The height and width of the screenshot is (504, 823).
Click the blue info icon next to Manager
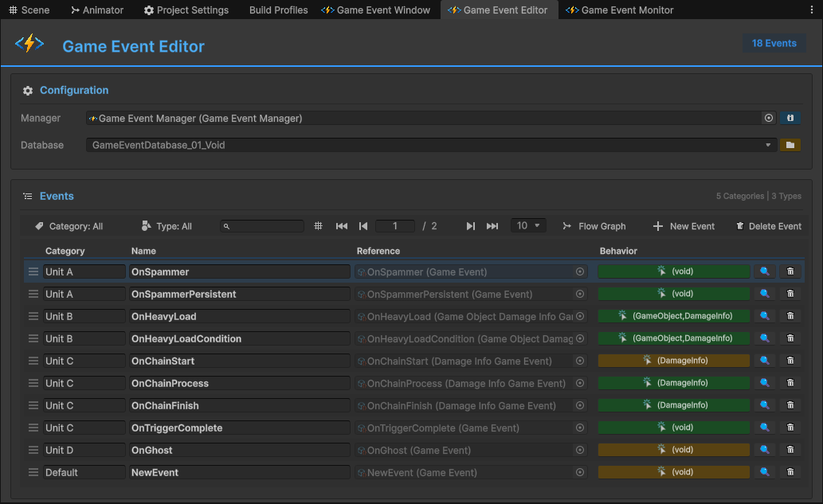pos(790,117)
